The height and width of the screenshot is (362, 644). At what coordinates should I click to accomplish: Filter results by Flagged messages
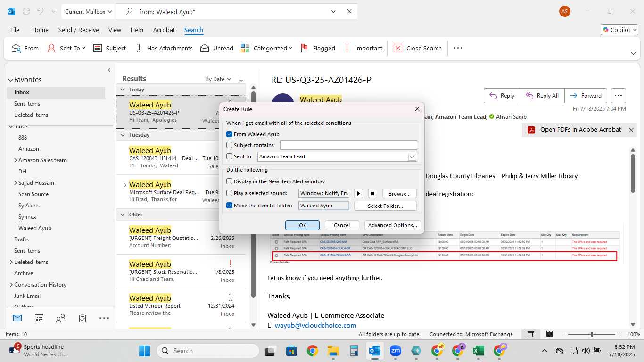(x=318, y=48)
